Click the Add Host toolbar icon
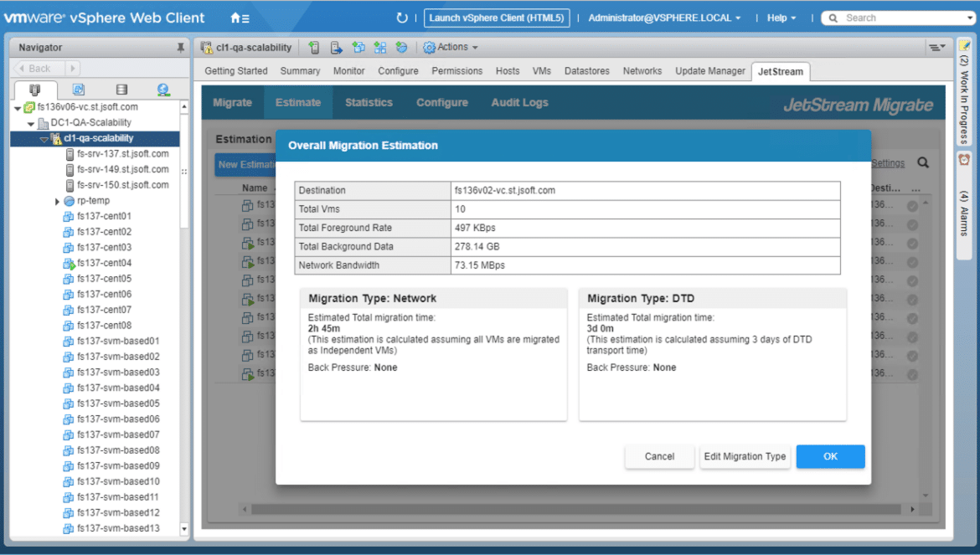 pos(314,48)
